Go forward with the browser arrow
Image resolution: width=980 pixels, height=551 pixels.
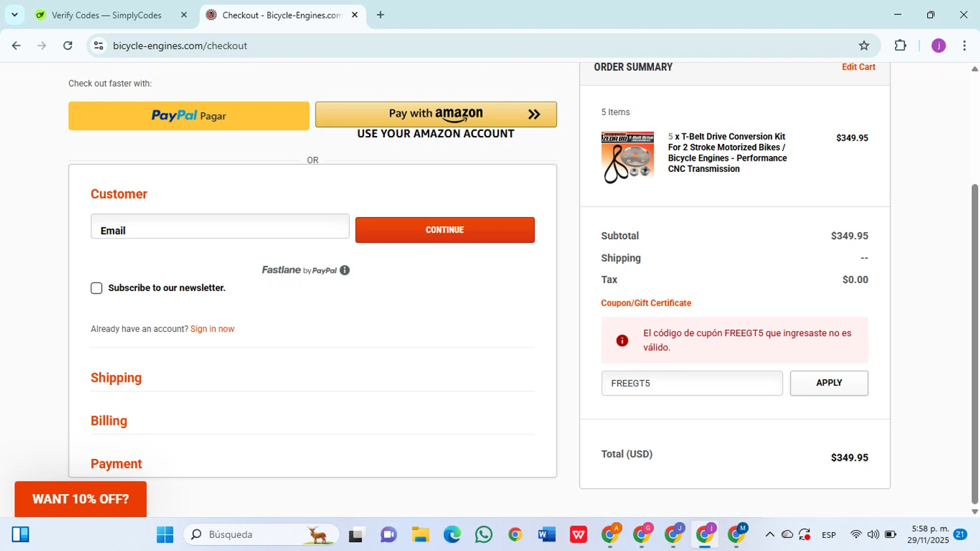(x=42, y=46)
